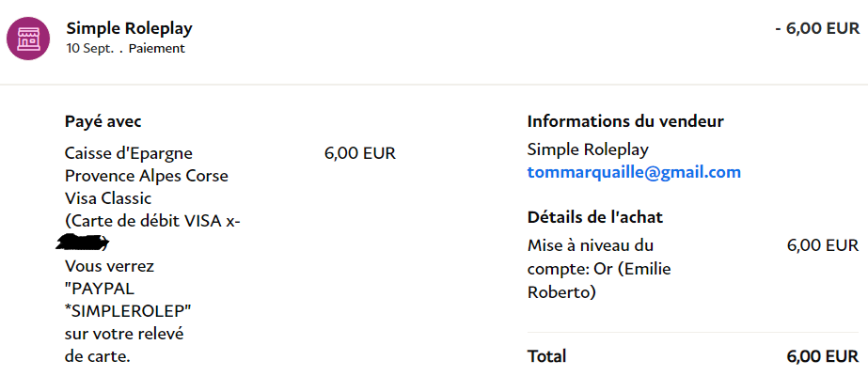Image resolution: width=868 pixels, height=392 pixels.
Task: Select the - 6,00 EUR header amount
Action: [x=817, y=28]
